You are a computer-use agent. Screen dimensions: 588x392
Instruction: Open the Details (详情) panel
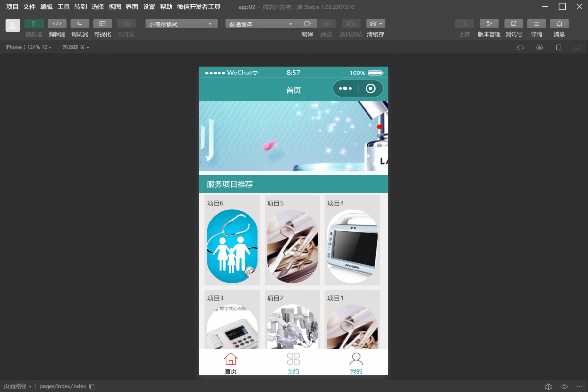click(x=537, y=24)
